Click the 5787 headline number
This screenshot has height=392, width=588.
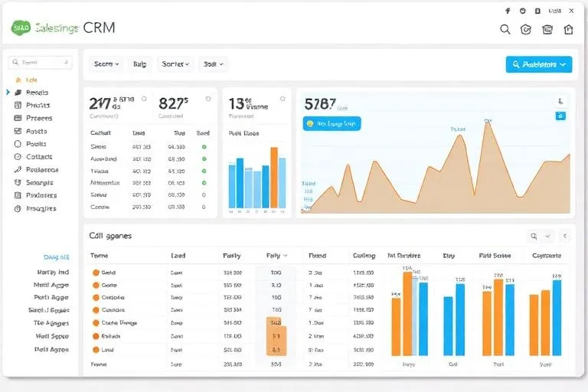pyautogui.click(x=320, y=104)
